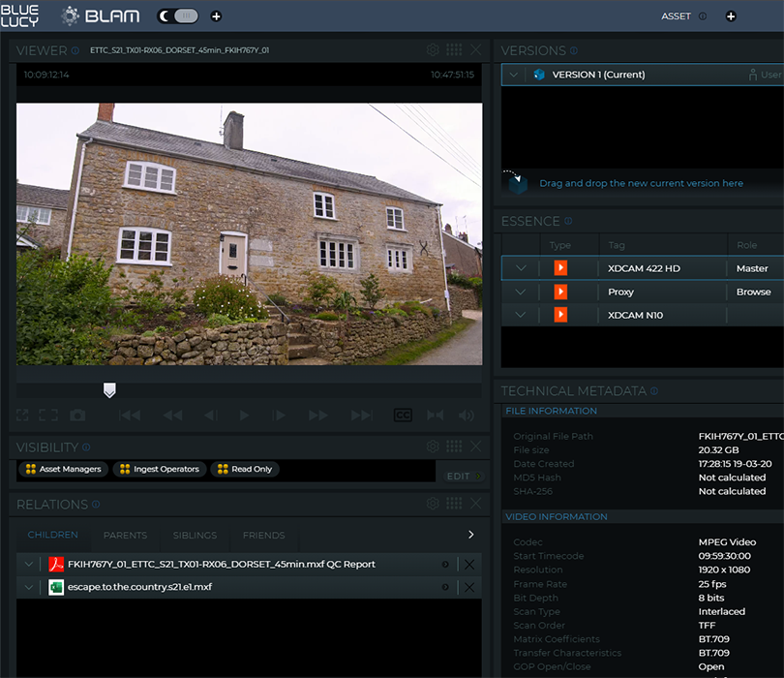Expand the escape.to.the.country.s21.e1.mxf relation row
This screenshot has height=678, width=784.
click(28, 588)
